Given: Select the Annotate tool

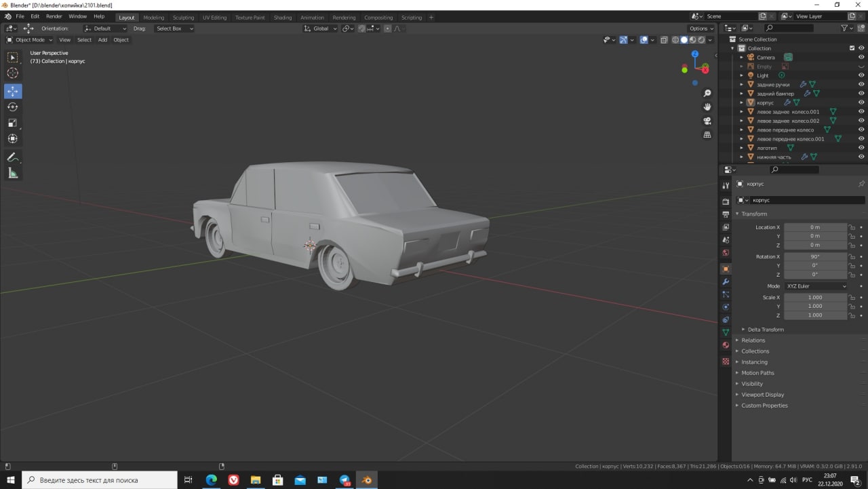Looking at the screenshot, I should click(x=13, y=157).
